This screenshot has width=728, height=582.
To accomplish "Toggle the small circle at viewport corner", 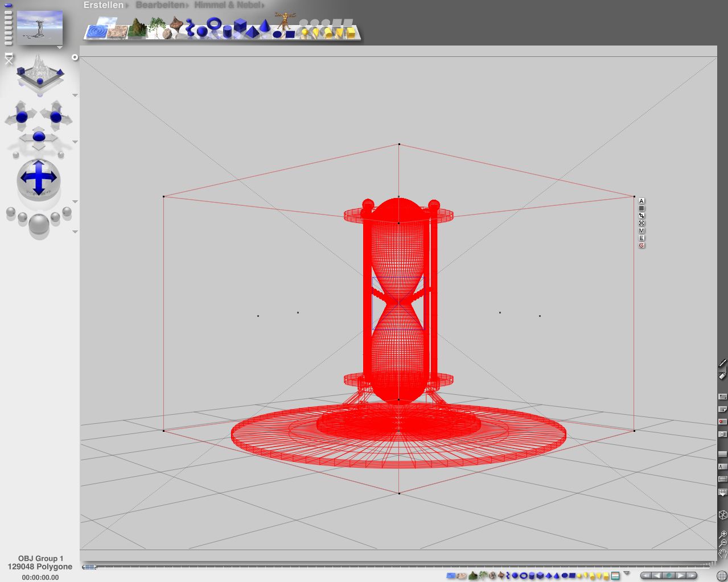I will click(75, 57).
